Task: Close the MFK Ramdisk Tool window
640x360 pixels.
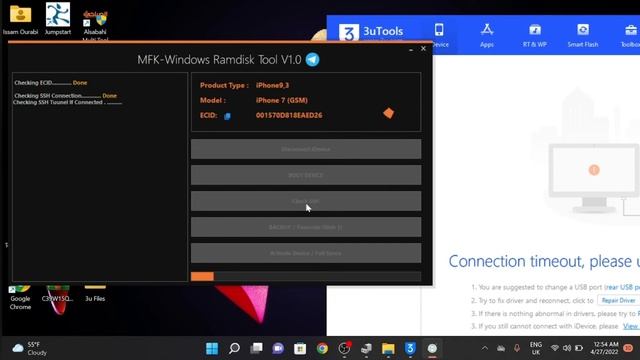Action: point(423,49)
